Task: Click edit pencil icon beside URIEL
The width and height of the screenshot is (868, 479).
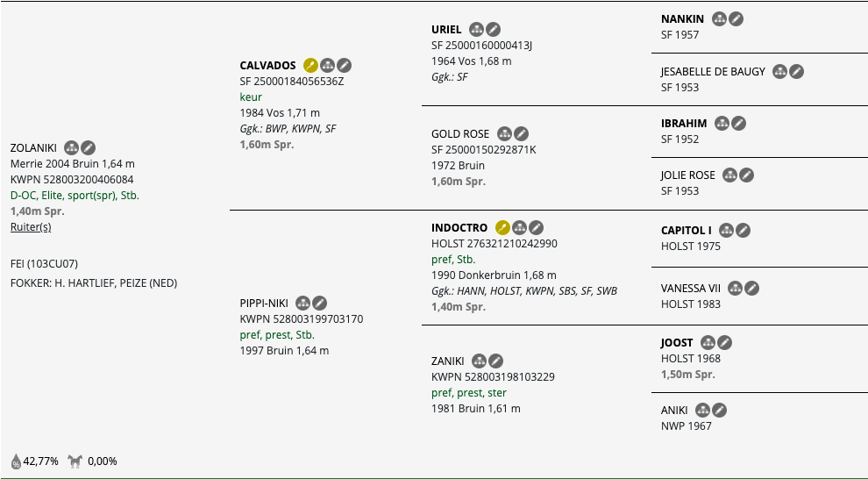Action: click(494, 29)
